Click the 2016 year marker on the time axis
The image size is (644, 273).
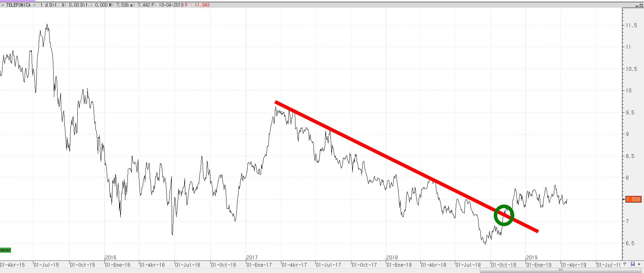pos(111,258)
